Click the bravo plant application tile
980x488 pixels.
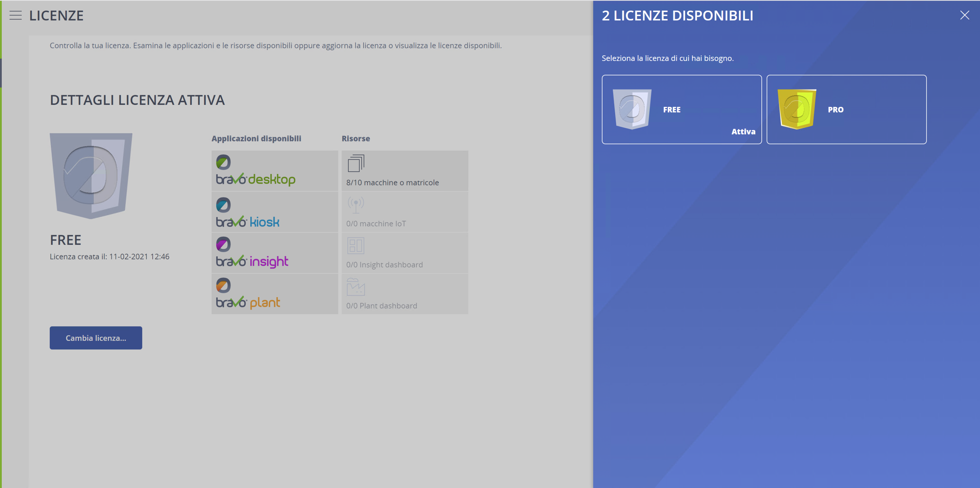[x=275, y=294]
